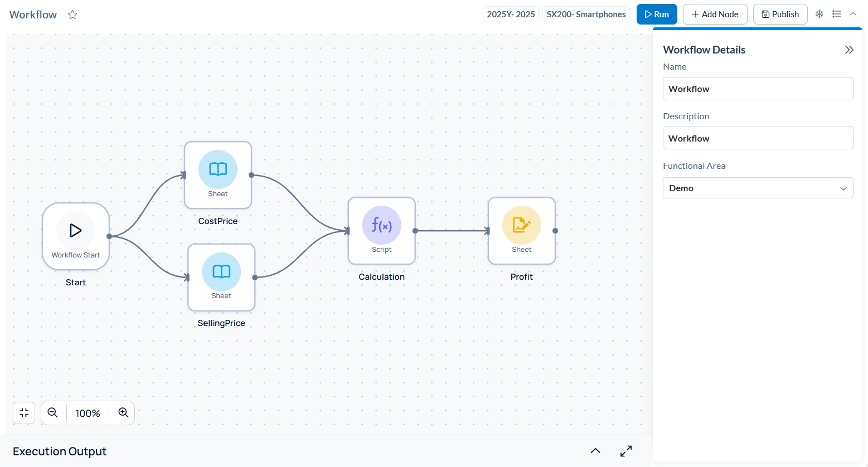Click the Workflow Start node icon
Screen dimensions: 868x467
(x=75, y=230)
